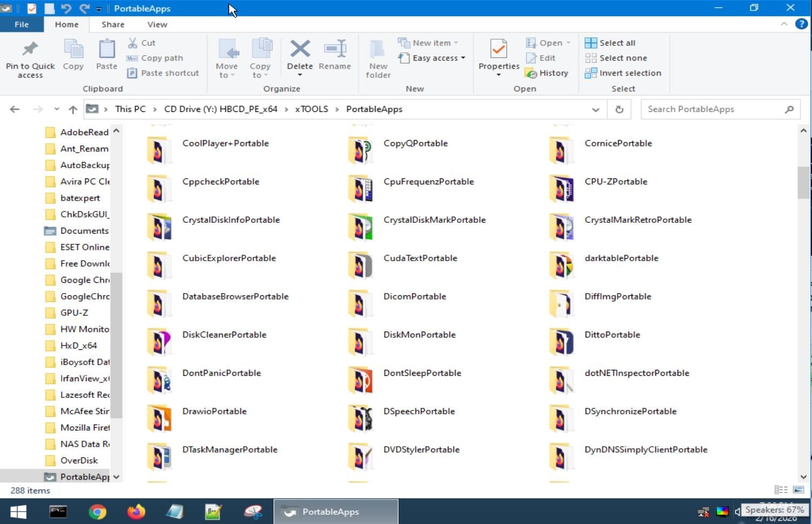Screen dimensions: 812x524
Task: Click the up-one-level arrow icon
Action: click(73, 109)
